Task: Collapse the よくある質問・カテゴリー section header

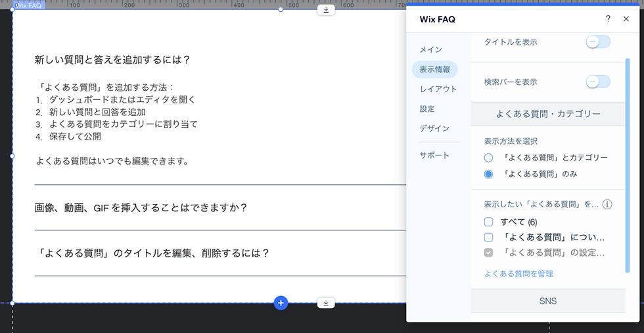Action: tap(548, 114)
